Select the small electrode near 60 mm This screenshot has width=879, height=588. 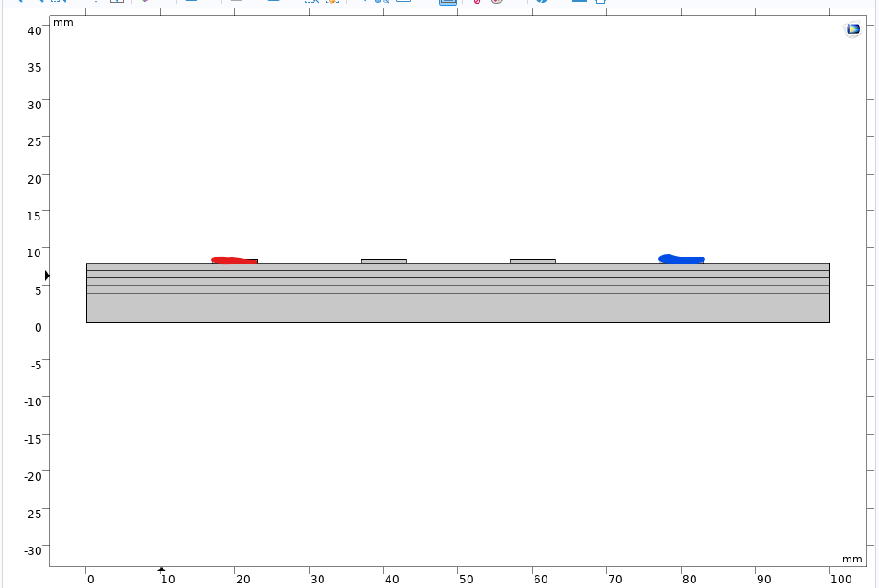tap(532, 261)
